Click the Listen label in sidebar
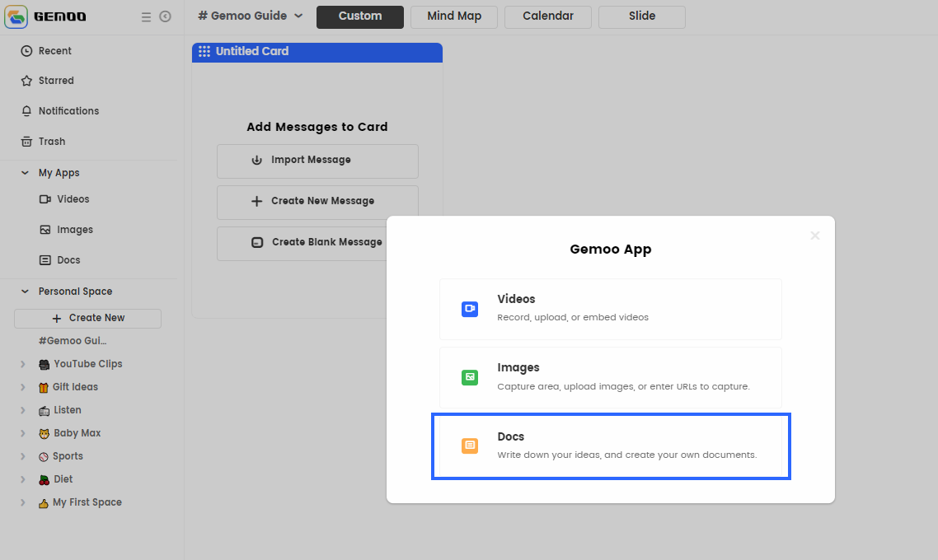Viewport: 938px width, 560px height. click(x=68, y=411)
